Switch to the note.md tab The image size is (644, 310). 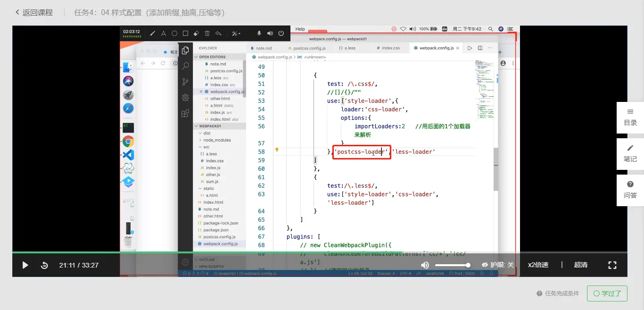click(261, 48)
